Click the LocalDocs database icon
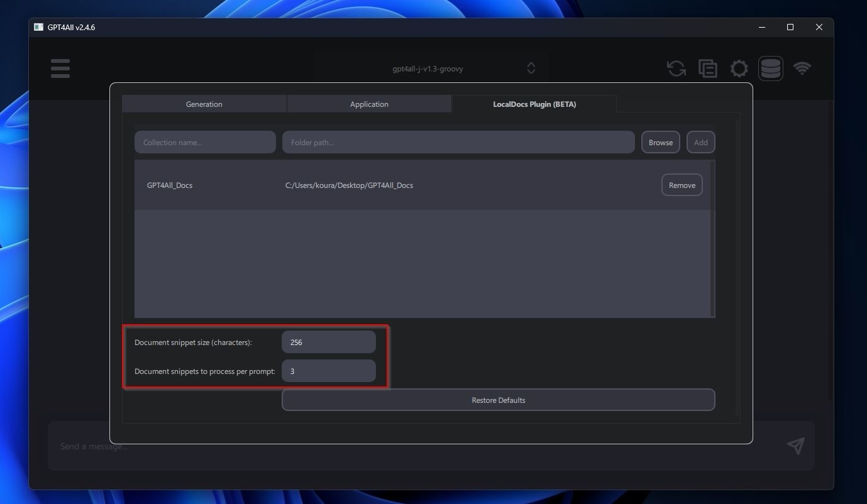867x504 pixels. (x=770, y=68)
